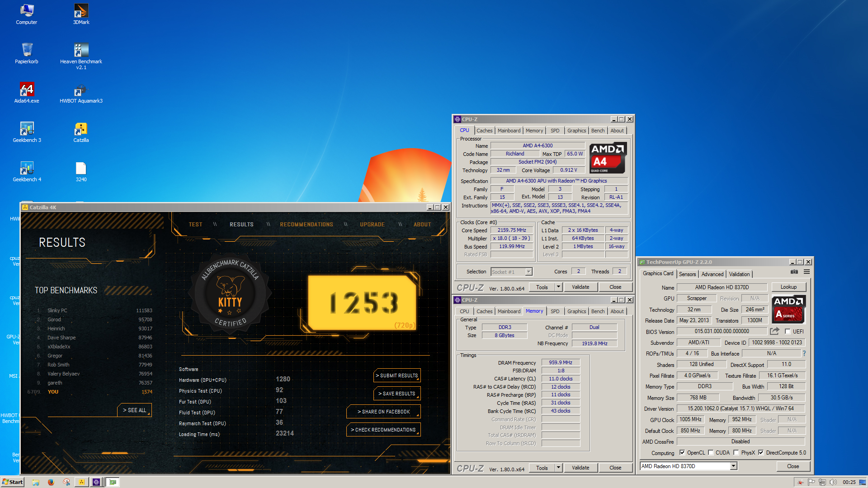Switch to Catzilla taskbar button

(82, 482)
